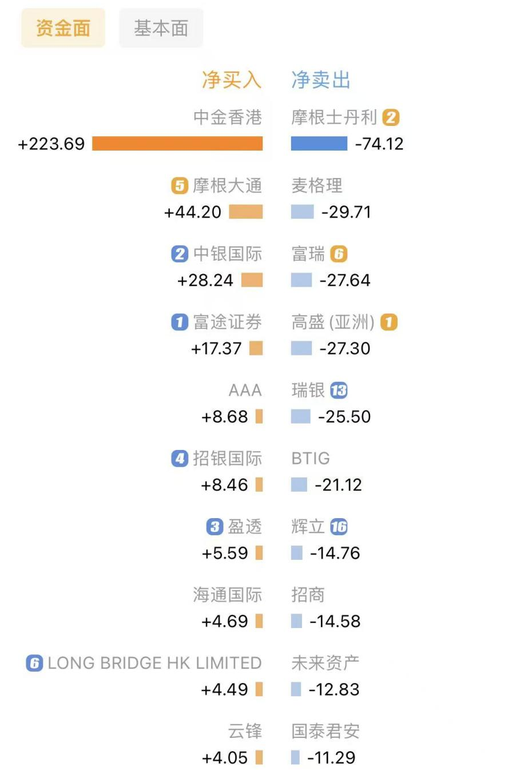Switch to the 基本面 tab
The height and width of the screenshot is (774, 532).
tap(161, 27)
